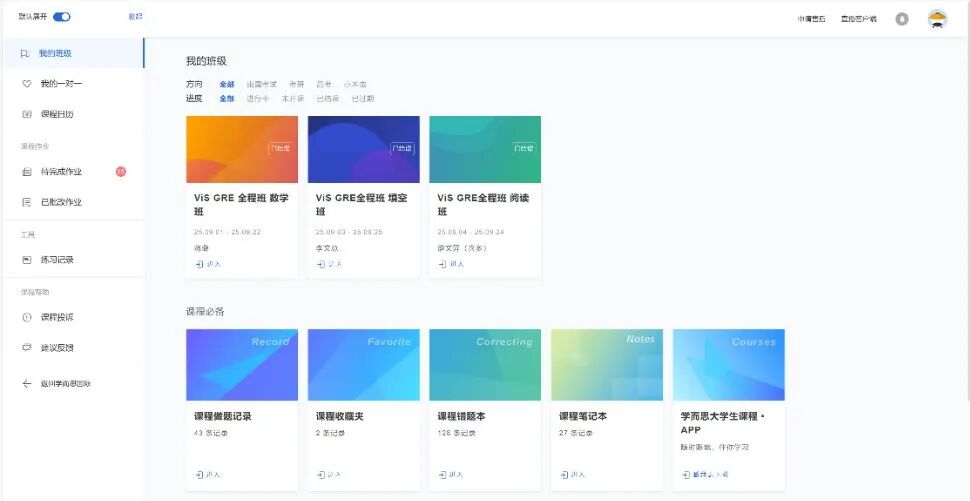Screen dimensions: 970x501
Task: Click 进入 on the 课程错题本 card
Action: click(x=451, y=475)
